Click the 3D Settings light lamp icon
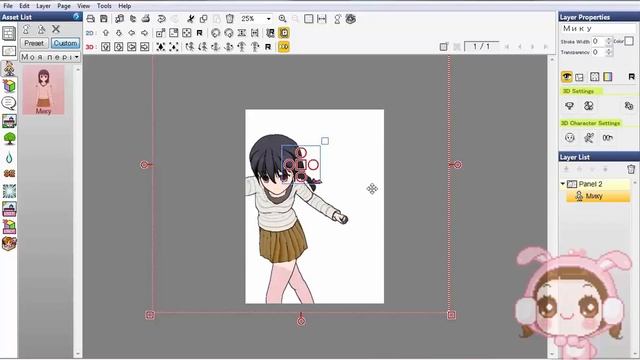The width and height of the screenshot is (640, 360). coord(569,106)
